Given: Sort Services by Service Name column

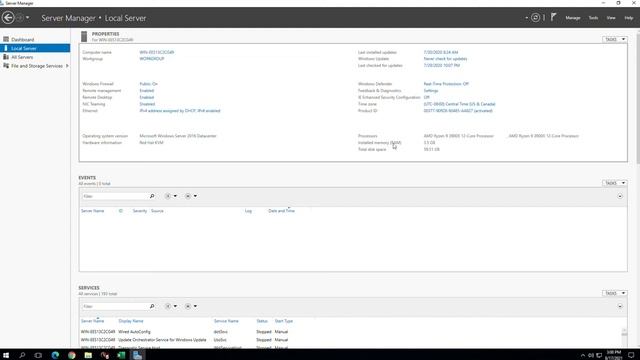Looking at the screenshot, I should 226,321.
